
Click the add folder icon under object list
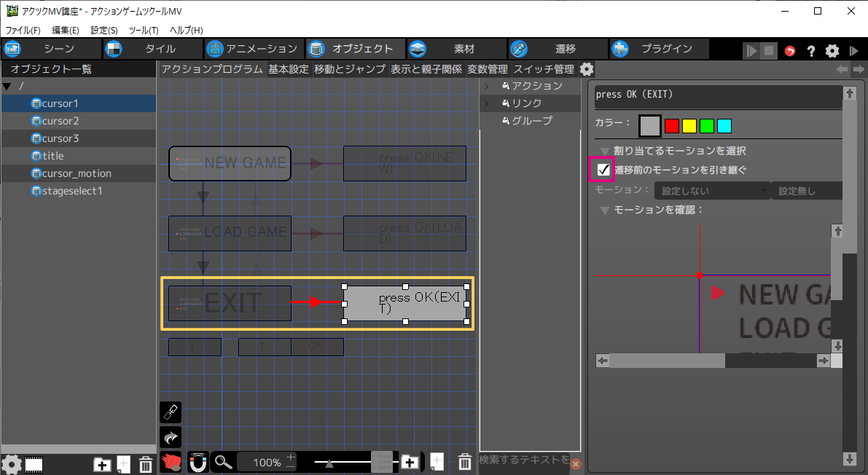pos(102,463)
